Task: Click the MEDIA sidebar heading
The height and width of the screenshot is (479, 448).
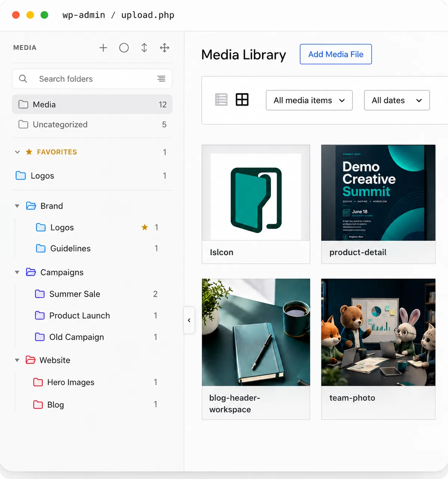Action: pos(25,48)
